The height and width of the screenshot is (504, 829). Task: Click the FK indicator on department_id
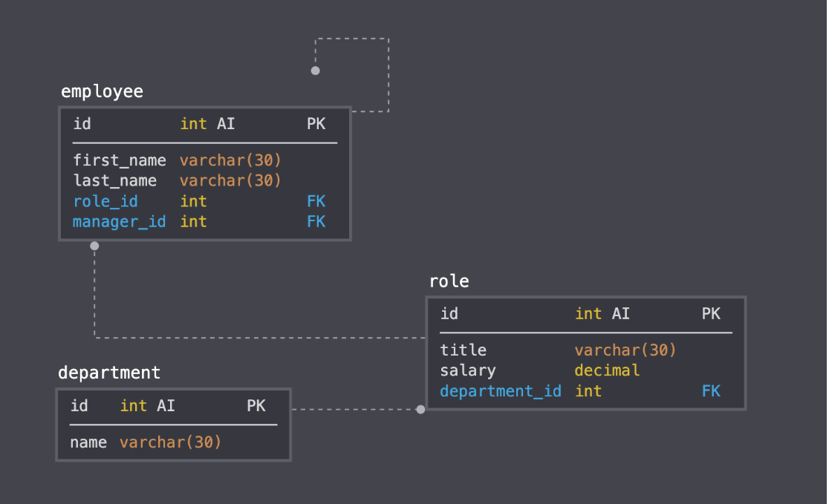click(x=711, y=391)
